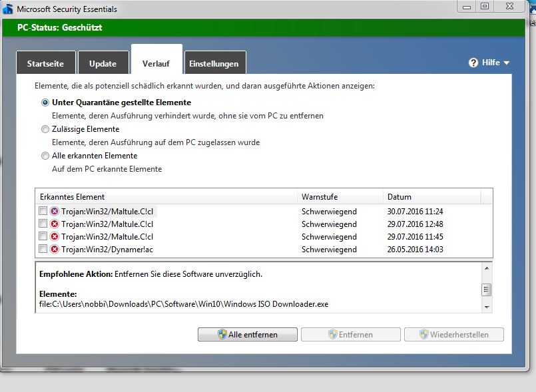Close the Security Essentials window

pos(509,6)
